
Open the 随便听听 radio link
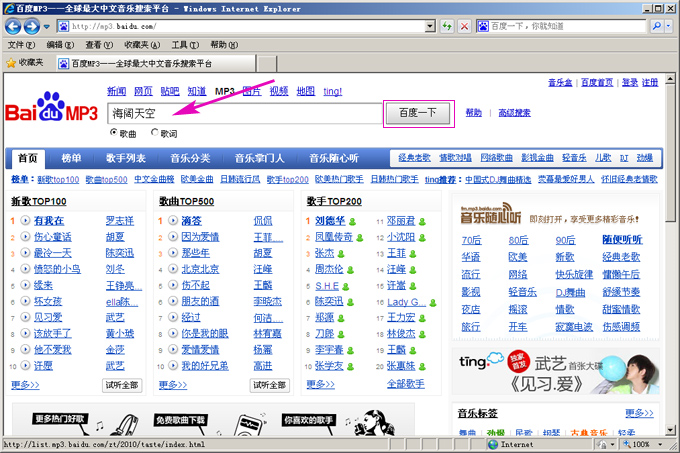(x=622, y=240)
